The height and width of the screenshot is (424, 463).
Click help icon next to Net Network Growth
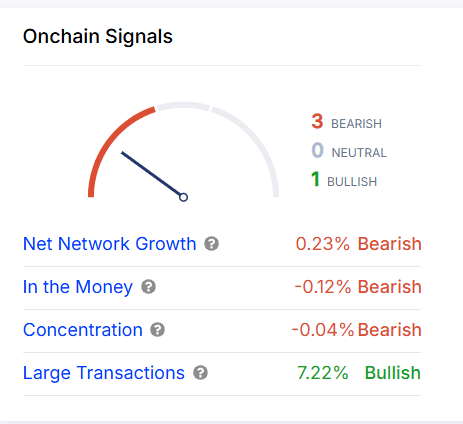[211, 244]
